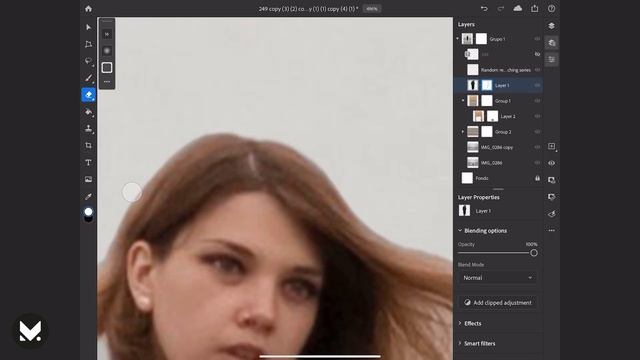Screen dimensions: 640x360
Task: Show the hidden adjustment layer below Grupo 1
Action: (x=537, y=54)
